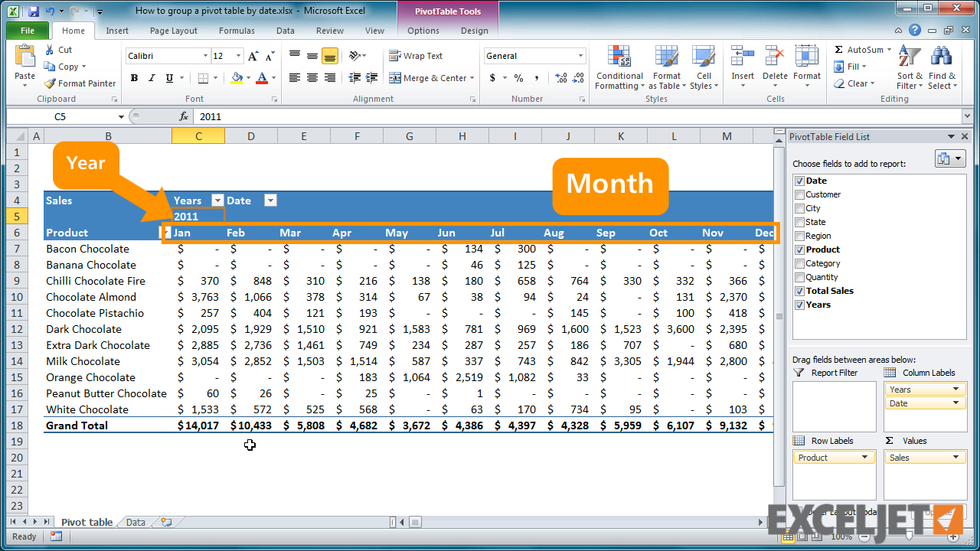This screenshot has height=551, width=980.
Task: Open the font size dropdown
Action: 239,56
